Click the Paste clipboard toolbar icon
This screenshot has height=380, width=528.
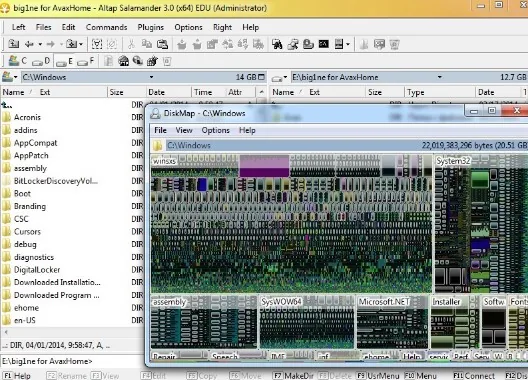point(162,44)
